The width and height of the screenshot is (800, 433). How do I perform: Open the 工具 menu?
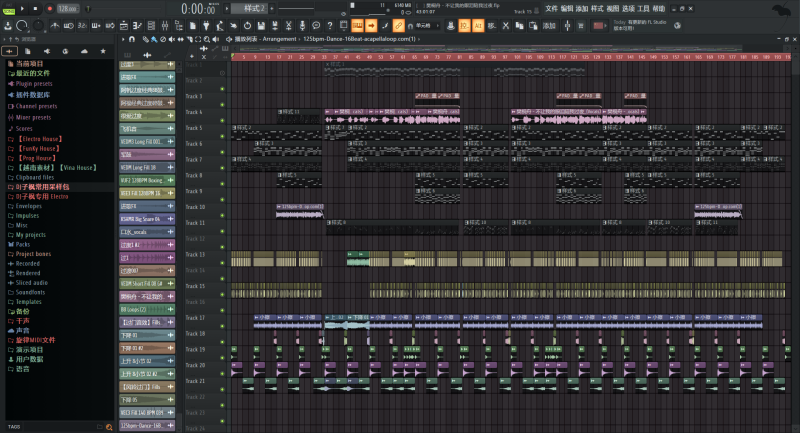643,9
